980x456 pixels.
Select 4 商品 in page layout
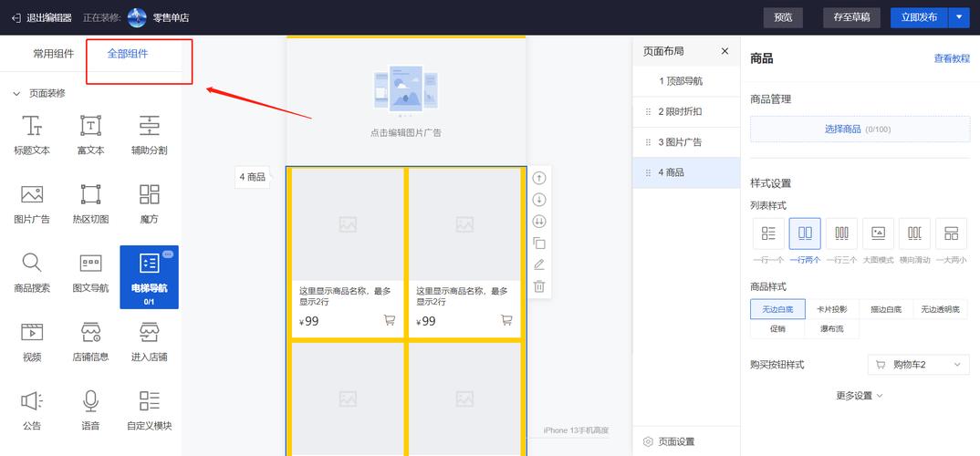686,173
